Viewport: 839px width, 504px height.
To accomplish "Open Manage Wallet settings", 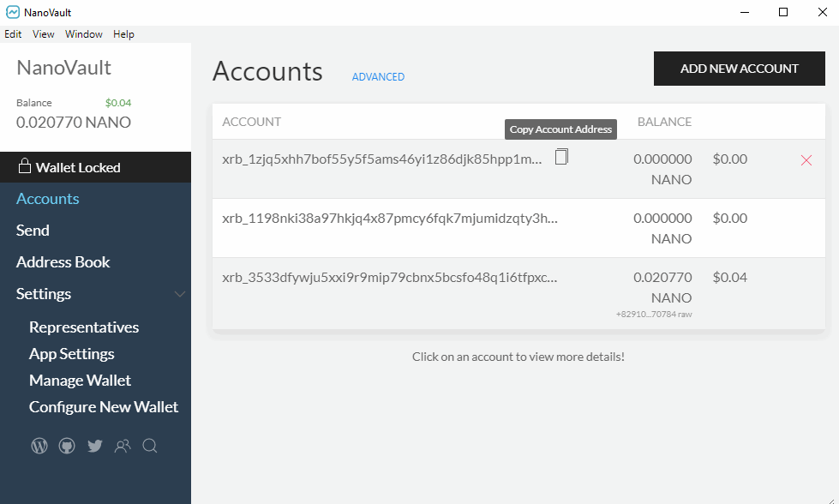I will pyautogui.click(x=80, y=380).
